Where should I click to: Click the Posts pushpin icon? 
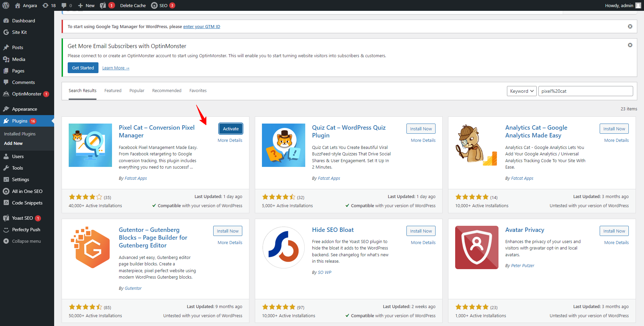(x=6, y=47)
